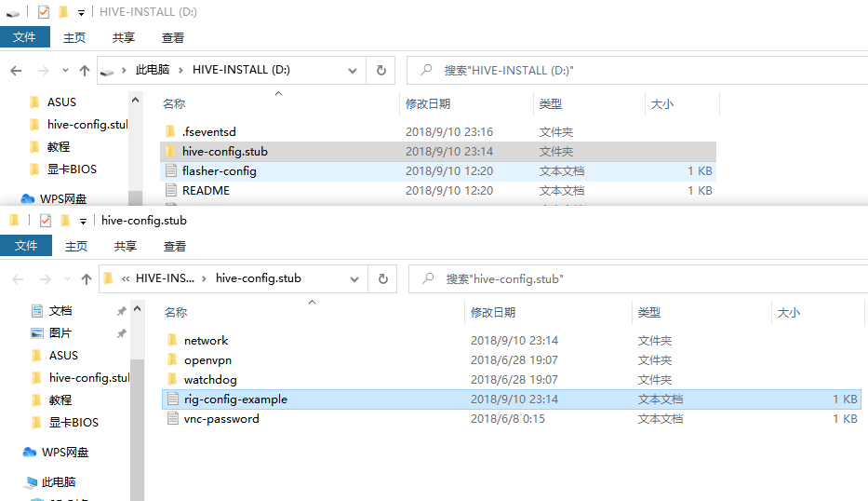Click the refresh icon in the hive-config.stub address bar
This screenshot has width=868, height=501.
[x=382, y=278]
